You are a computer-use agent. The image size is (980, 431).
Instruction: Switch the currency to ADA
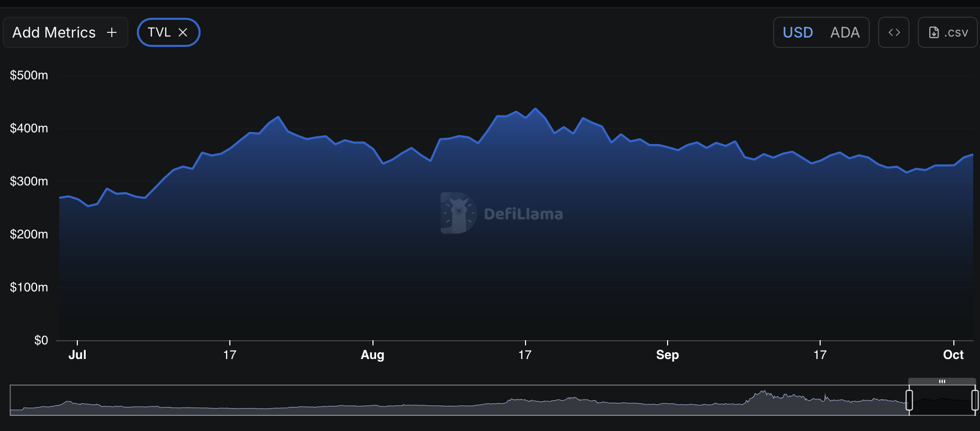click(x=845, y=32)
